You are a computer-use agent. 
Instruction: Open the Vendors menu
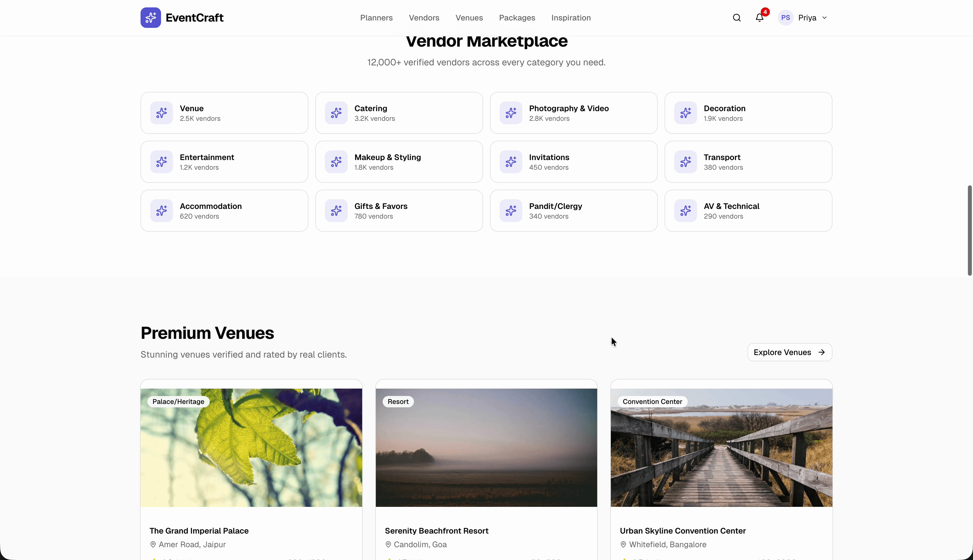424,18
